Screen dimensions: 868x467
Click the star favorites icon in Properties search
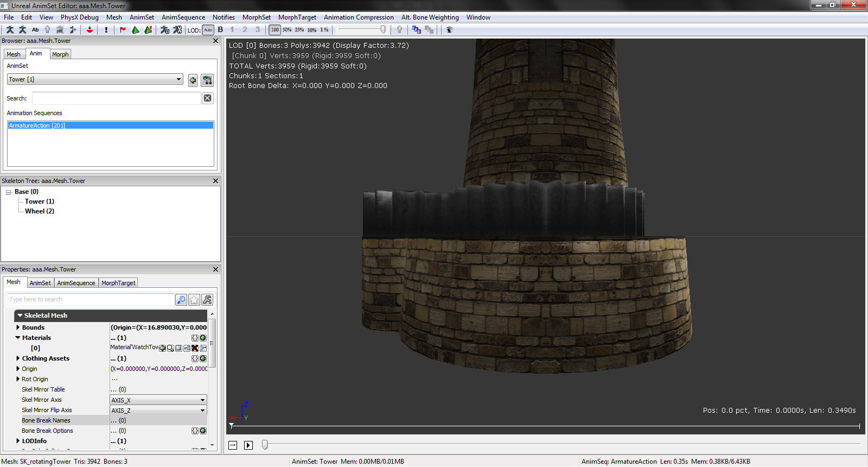[194, 300]
